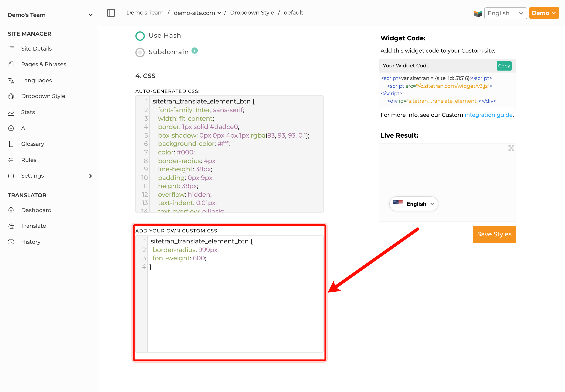565x392 pixels.
Task: Click the Glossary book icon
Action: (x=11, y=144)
